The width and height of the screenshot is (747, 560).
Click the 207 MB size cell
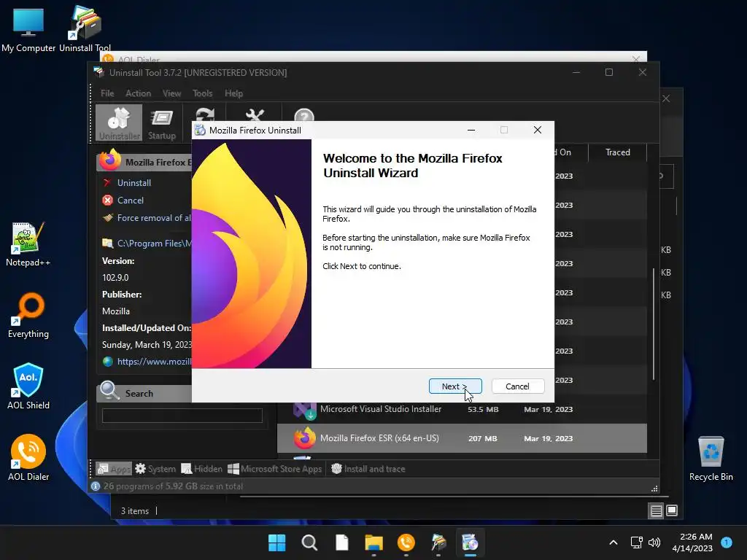[x=483, y=438]
